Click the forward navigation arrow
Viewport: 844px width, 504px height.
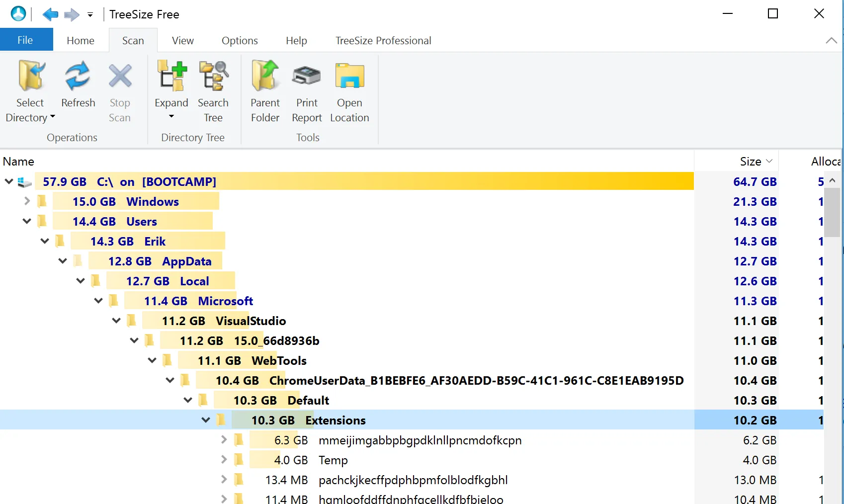72,14
